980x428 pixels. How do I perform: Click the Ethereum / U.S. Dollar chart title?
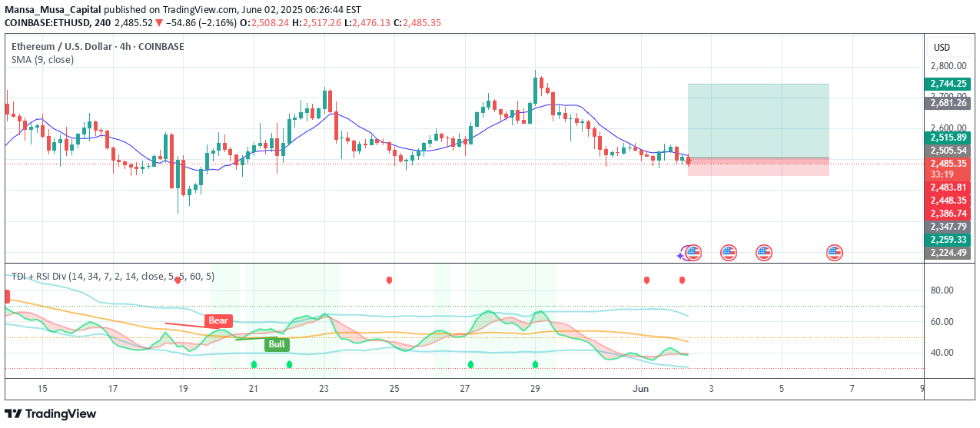(x=98, y=46)
